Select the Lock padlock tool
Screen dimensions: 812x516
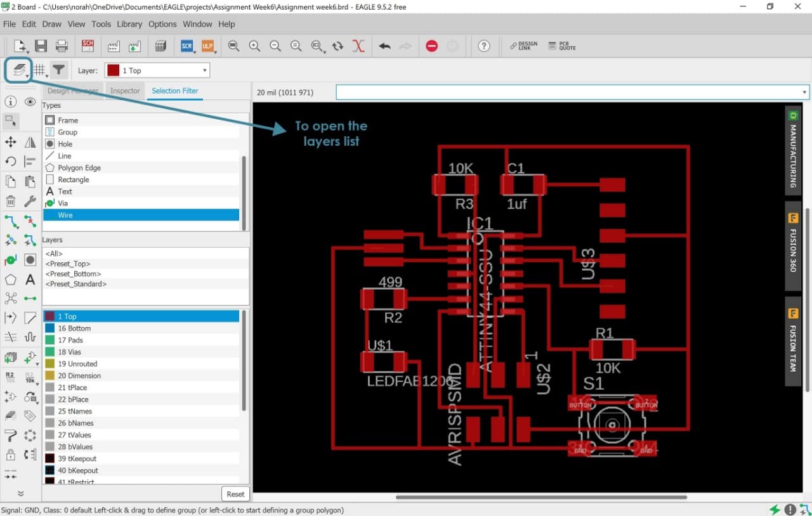(x=11, y=455)
